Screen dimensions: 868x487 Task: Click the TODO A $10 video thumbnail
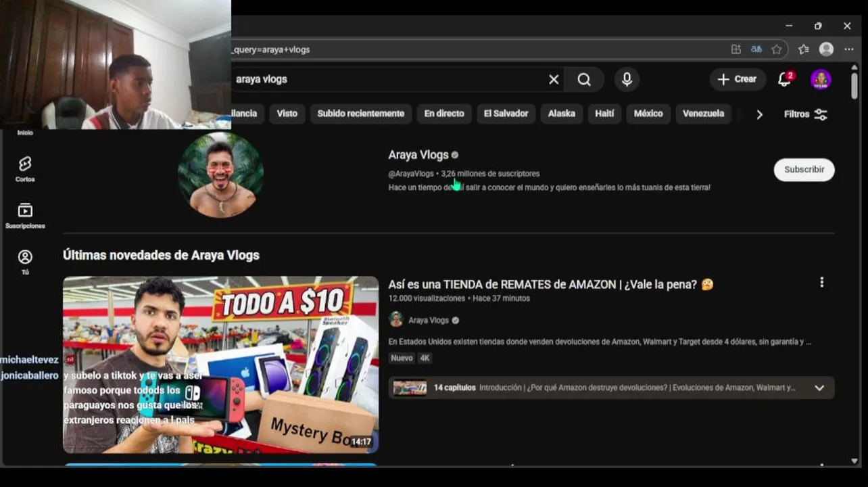point(220,365)
